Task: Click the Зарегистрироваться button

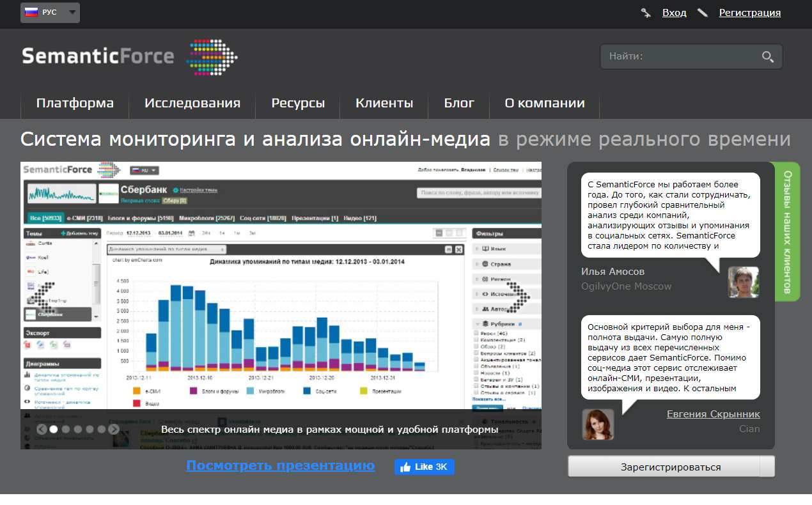Action: click(671, 467)
